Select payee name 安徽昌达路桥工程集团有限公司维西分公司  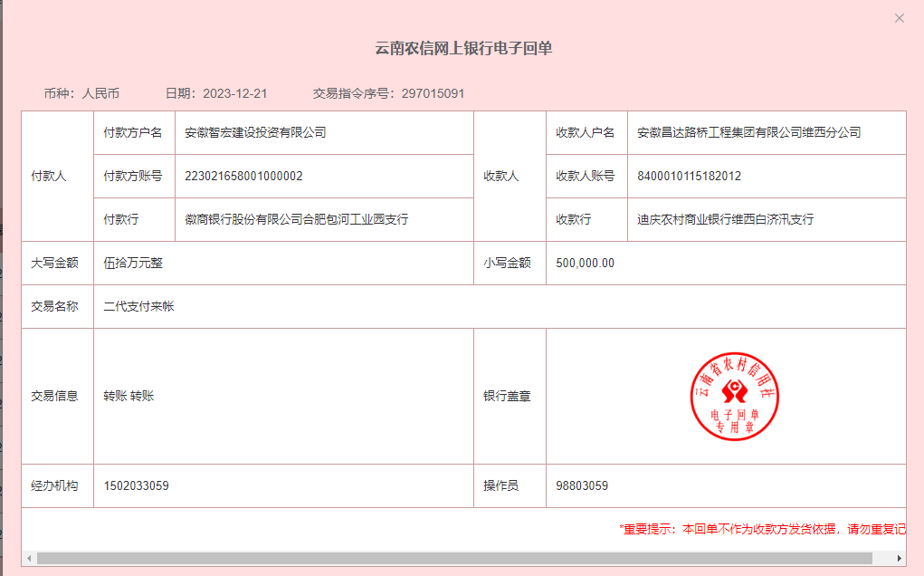click(748, 132)
